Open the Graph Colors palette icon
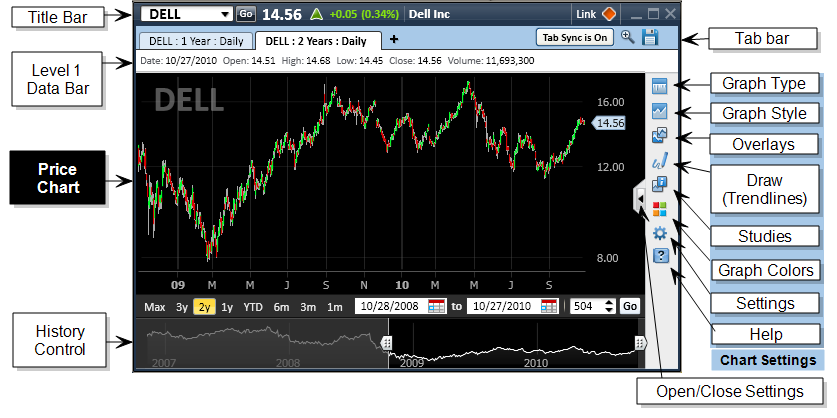837x418 pixels. [x=660, y=209]
